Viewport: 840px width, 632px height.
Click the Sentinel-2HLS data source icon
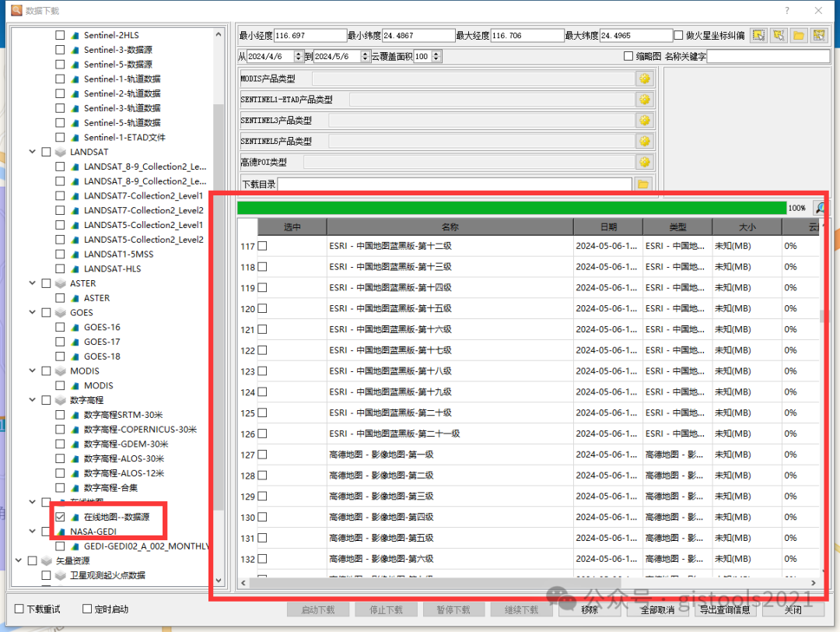(x=75, y=35)
